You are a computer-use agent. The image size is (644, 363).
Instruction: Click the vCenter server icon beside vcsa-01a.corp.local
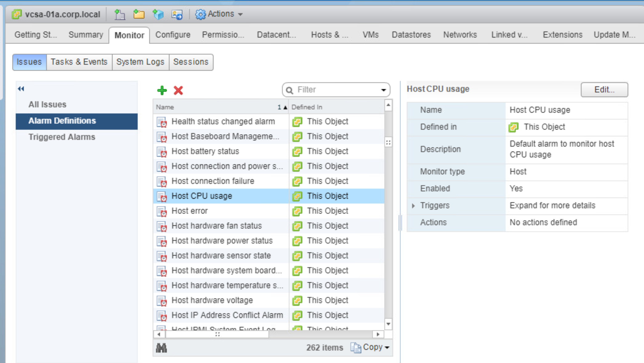17,14
